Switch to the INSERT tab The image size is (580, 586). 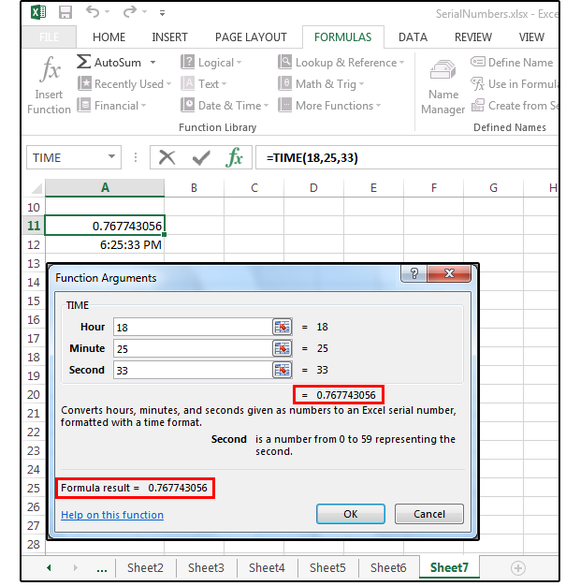[x=170, y=37]
